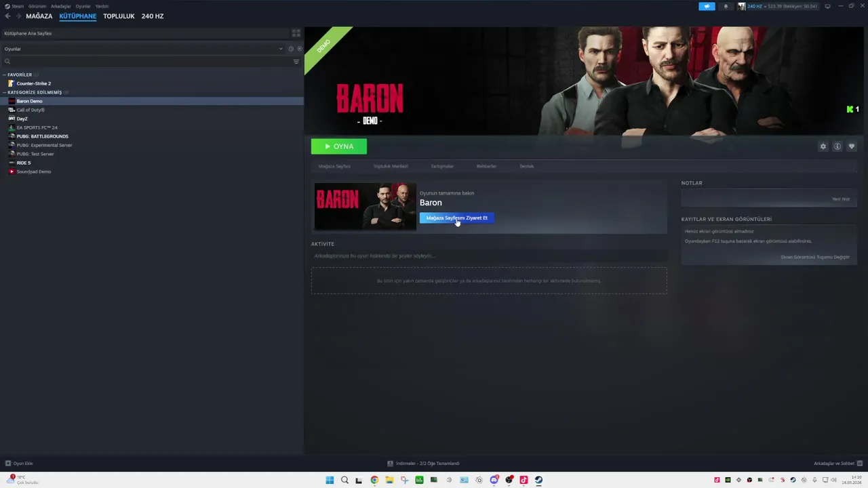The image size is (868, 488).
Task: Open İndirmeler downloads status
Action: [x=423, y=464]
